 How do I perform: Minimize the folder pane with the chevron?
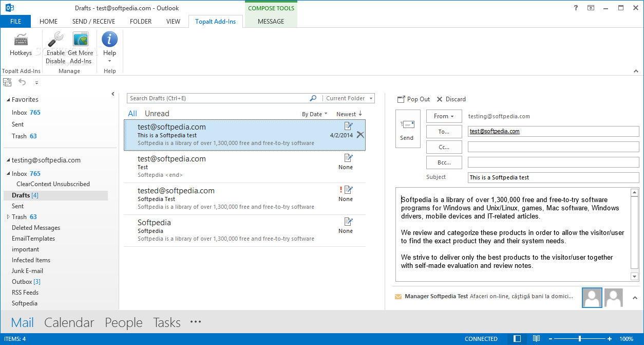click(x=113, y=94)
